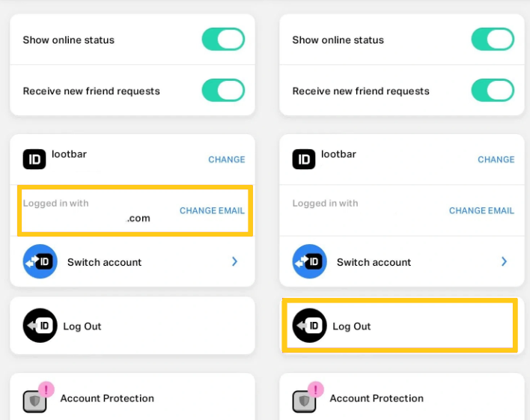Image resolution: width=530 pixels, height=420 pixels.
Task: Click the ID icon next to lootbar on right panel
Action: [303, 159]
